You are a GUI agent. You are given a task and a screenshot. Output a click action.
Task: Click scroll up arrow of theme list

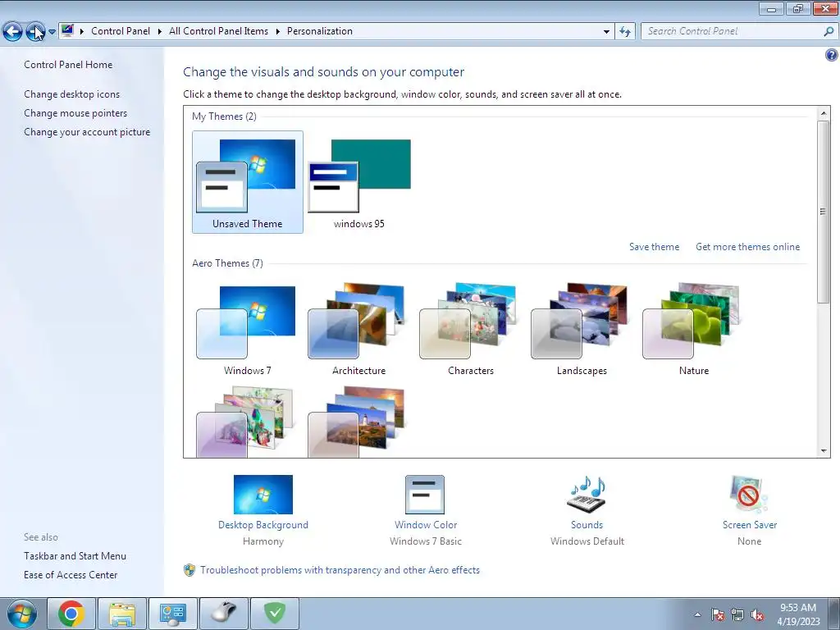[824, 113]
